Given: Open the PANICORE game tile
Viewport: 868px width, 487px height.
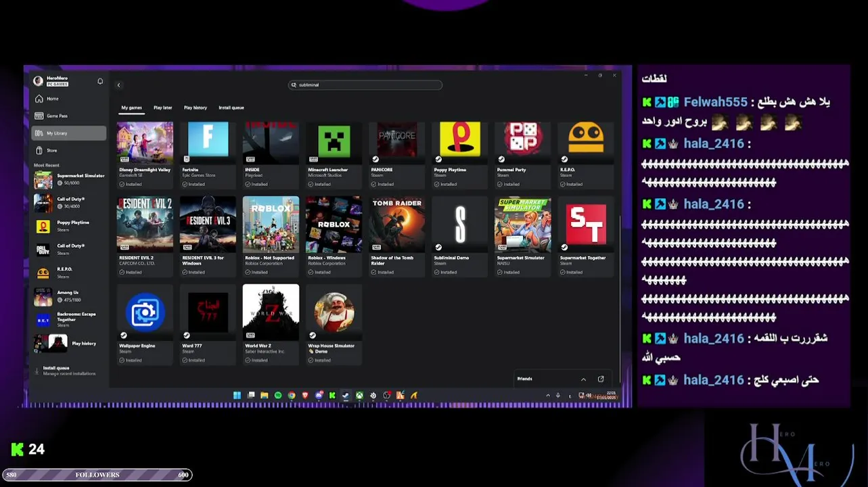Looking at the screenshot, I should 396,155.
